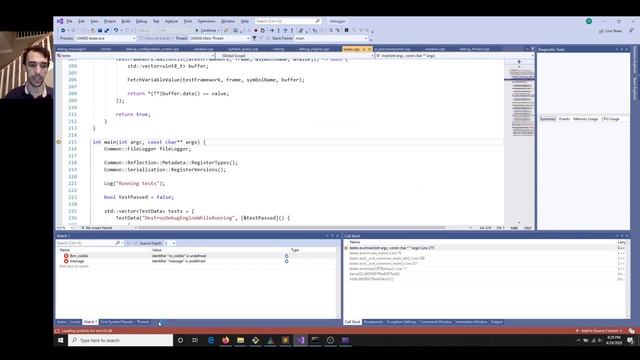Viewport: 640px width, 360px height.
Task: Click the taskbar 'Type here to search' box
Action: click(x=121, y=340)
